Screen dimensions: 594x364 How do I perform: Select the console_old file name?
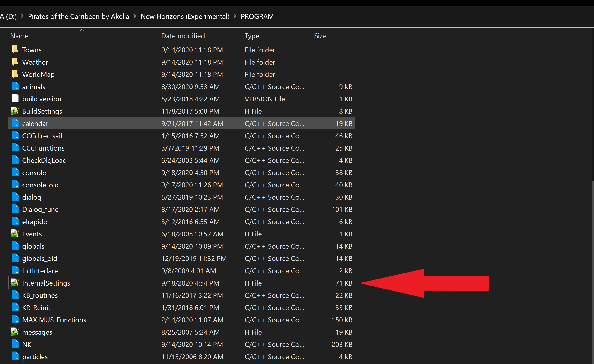tap(40, 185)
